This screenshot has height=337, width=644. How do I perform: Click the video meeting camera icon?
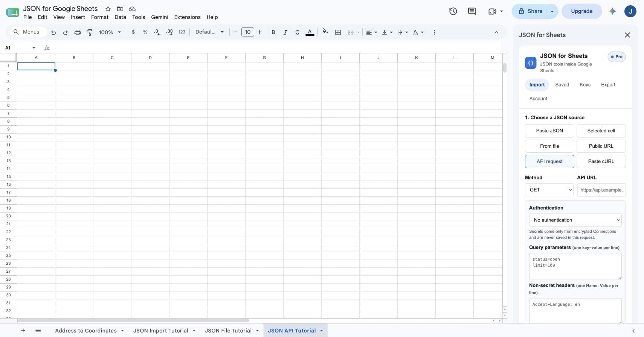click(492, 11)
